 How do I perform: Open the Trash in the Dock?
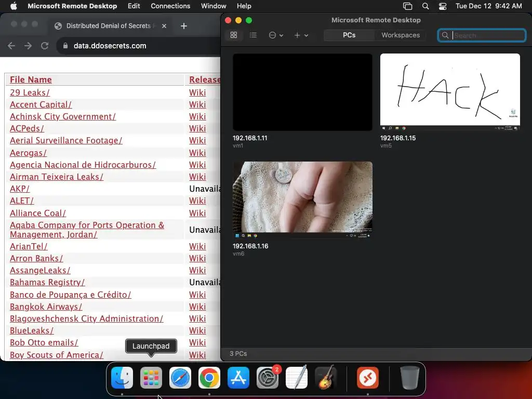point(410,378)
